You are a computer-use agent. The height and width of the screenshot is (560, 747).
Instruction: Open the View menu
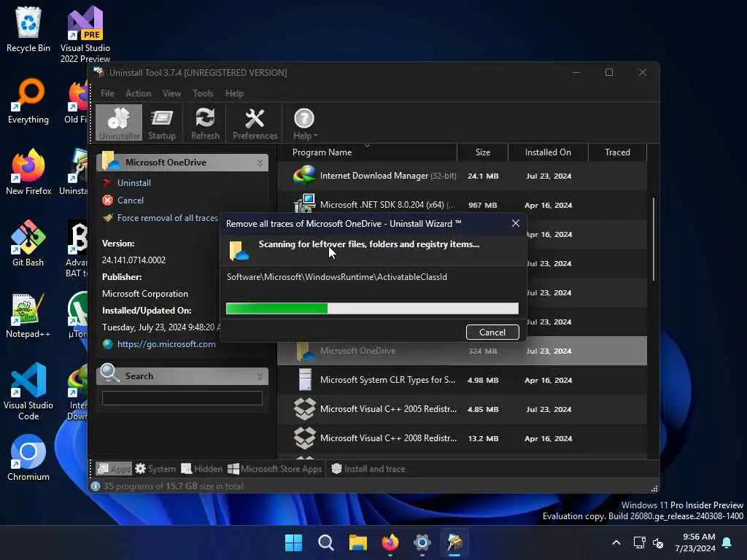click(x=171, y=93)
